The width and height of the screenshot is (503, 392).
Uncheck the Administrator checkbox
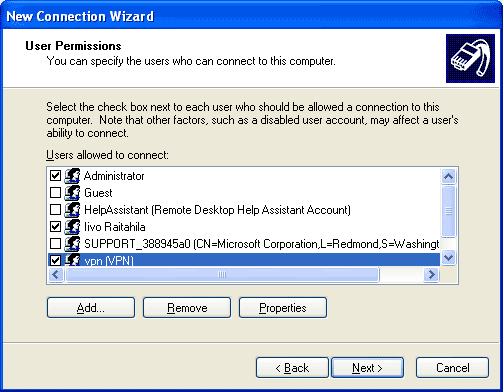55,175
